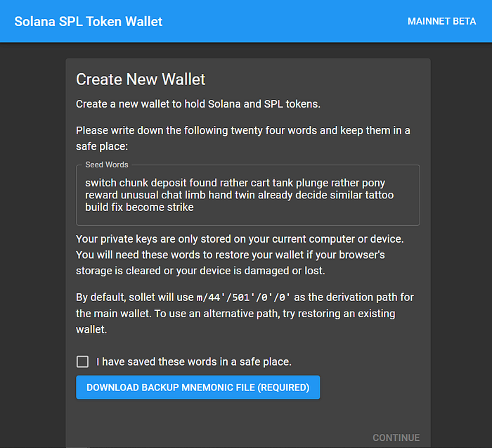Click the Continue button

pyautogui.click(x=396, y=437)
